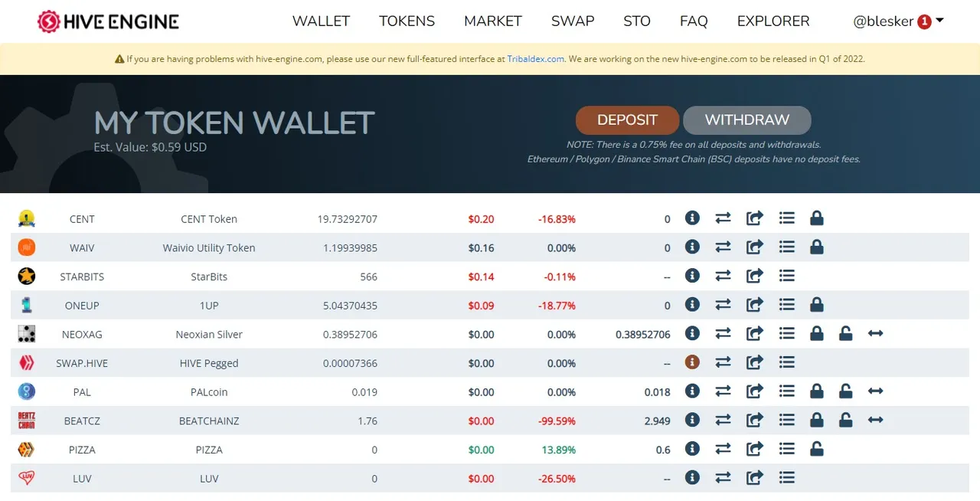This screenshot has width=980, height=501.
Task: Go to the TOKENS page
Action: [407, 21]
